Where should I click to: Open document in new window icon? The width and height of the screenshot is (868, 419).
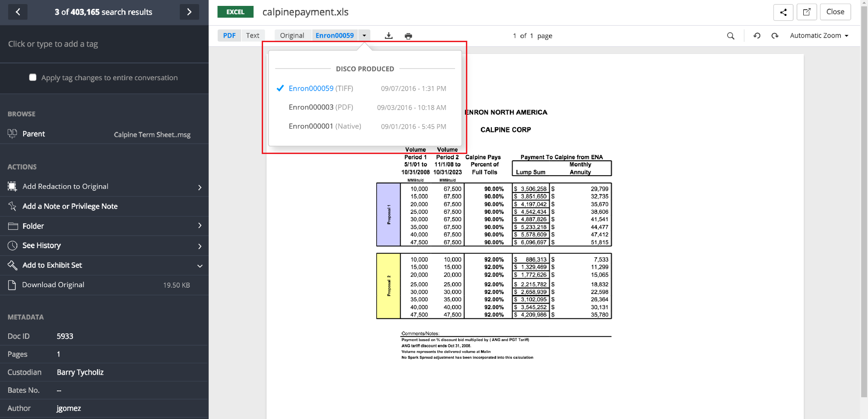(x=806, y=12)
